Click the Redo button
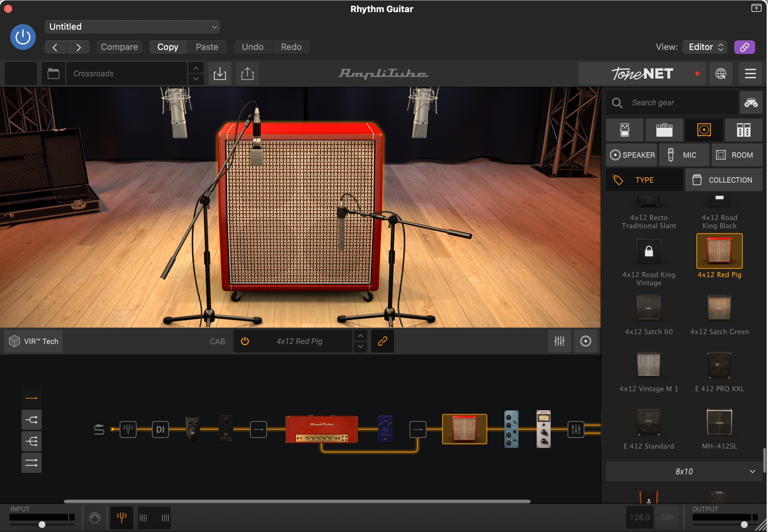The width and height of the screenshot is (768, 532). click(291, 47)
